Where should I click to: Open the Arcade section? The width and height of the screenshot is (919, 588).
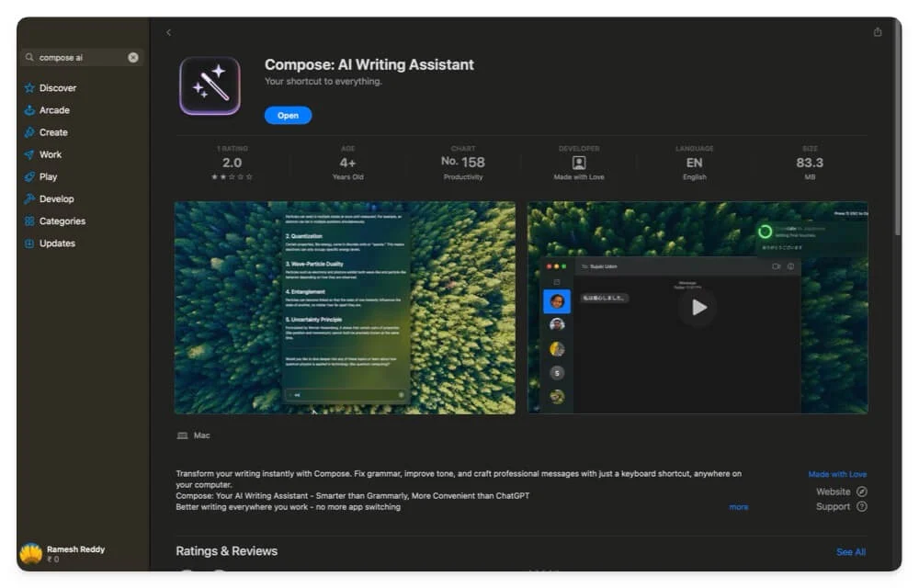pos(54,110)
